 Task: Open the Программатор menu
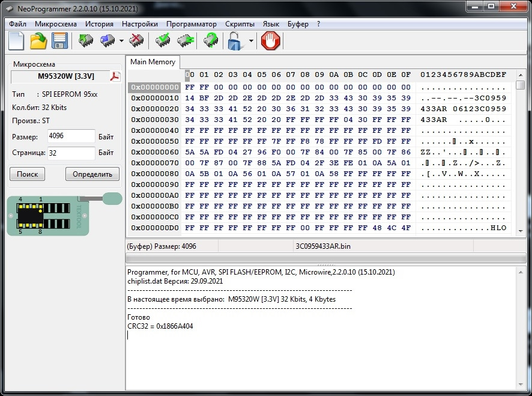click(x=192, y=24)
